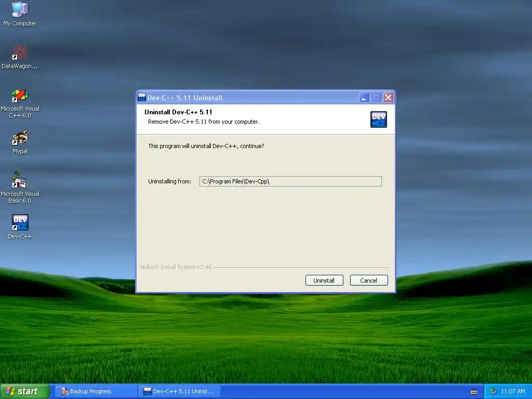Click the 'Uninstalling from:' label
This screenshot has width=532, height=399.
tap(169, 181)
